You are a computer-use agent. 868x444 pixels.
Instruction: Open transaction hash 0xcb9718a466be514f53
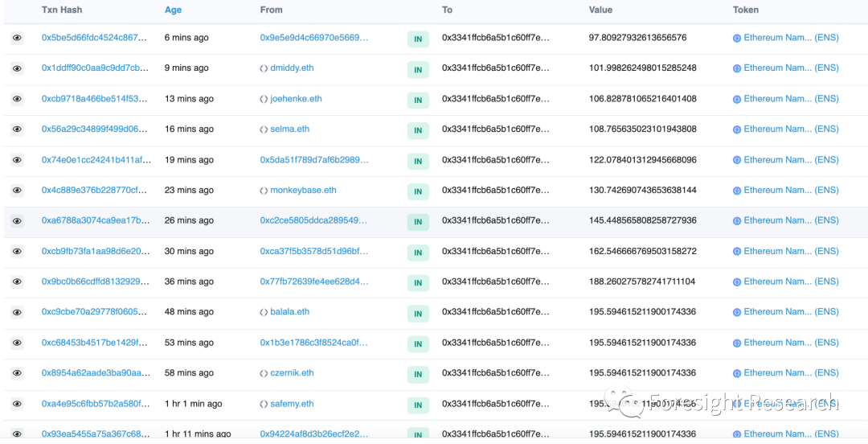pyautogui.click(x=95, y=99)
